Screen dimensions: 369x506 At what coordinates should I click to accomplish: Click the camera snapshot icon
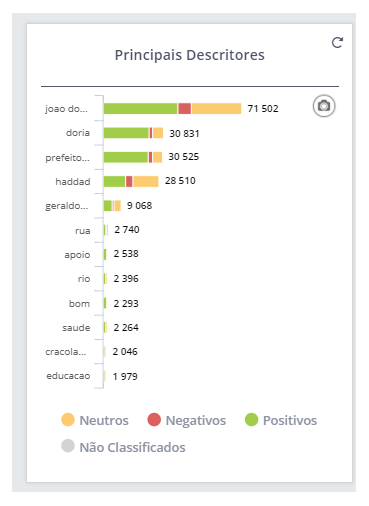click(324, 106)
